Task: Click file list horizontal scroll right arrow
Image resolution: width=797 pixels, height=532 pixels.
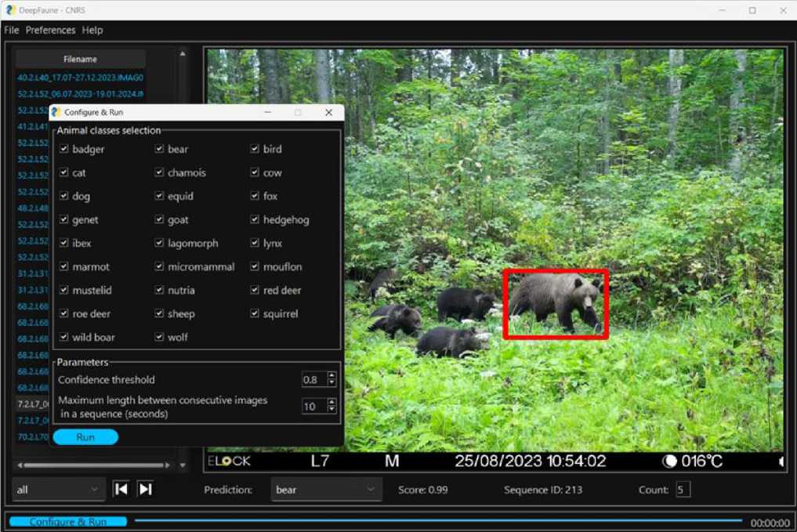Action: tap(167, 465)
